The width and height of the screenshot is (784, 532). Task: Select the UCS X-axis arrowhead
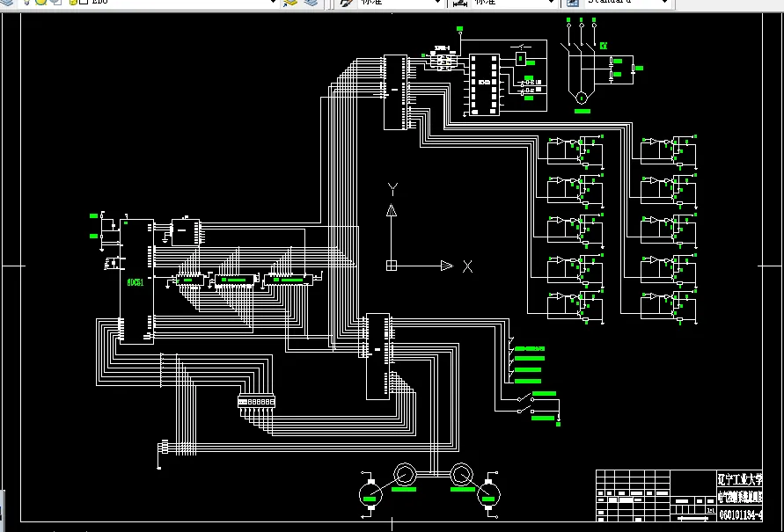pos(446,266)
